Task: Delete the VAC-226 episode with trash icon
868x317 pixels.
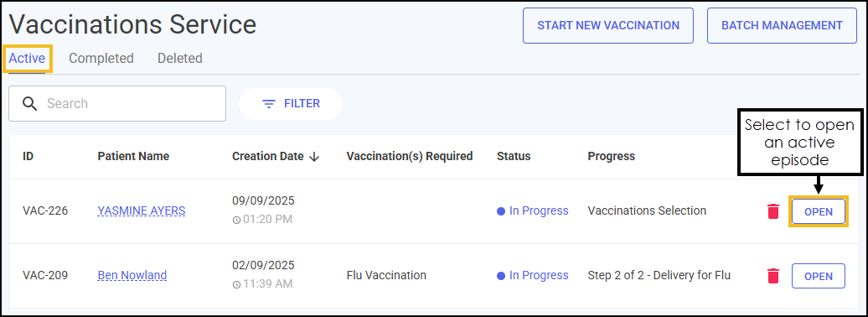Action: click(x=773, y=211)
